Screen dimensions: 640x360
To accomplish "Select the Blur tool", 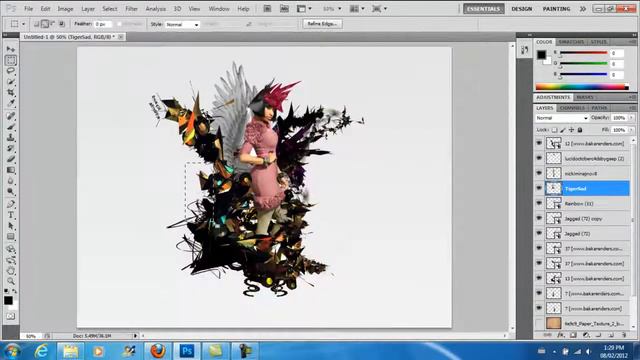I will click(11, 181).
